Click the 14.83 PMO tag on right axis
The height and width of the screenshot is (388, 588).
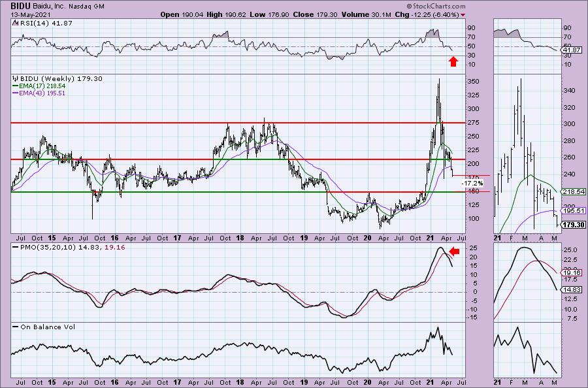click(572, 290)
